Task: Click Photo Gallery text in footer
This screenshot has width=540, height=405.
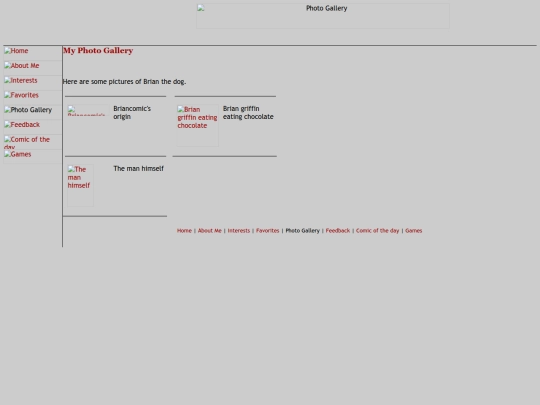Action: tap(303, 231)
